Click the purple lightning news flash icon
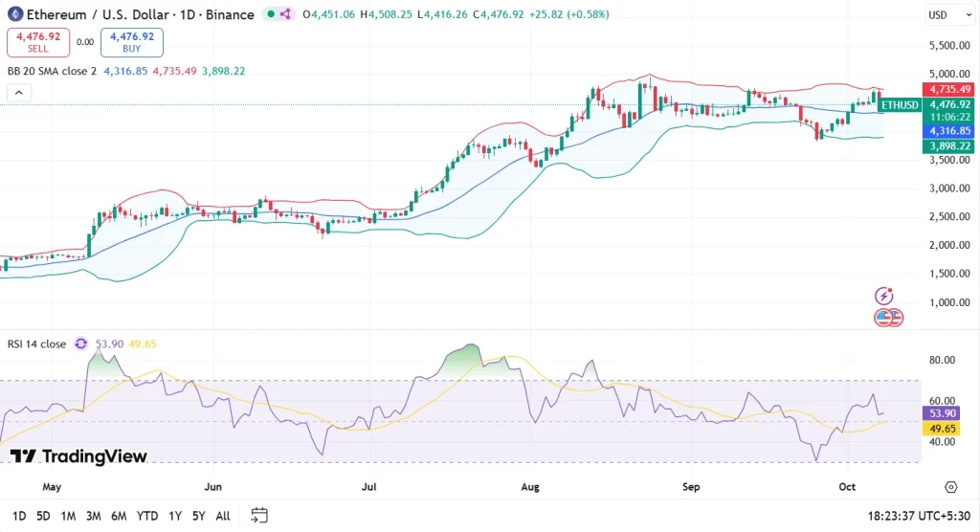The image size is (980, 532). point(885,297)
